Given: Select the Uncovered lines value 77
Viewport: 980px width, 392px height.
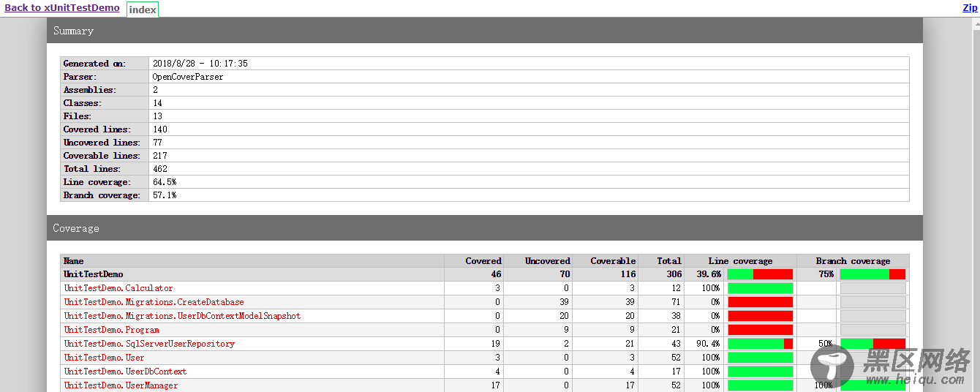Looking at the screenshot, I should coord(157,143).
